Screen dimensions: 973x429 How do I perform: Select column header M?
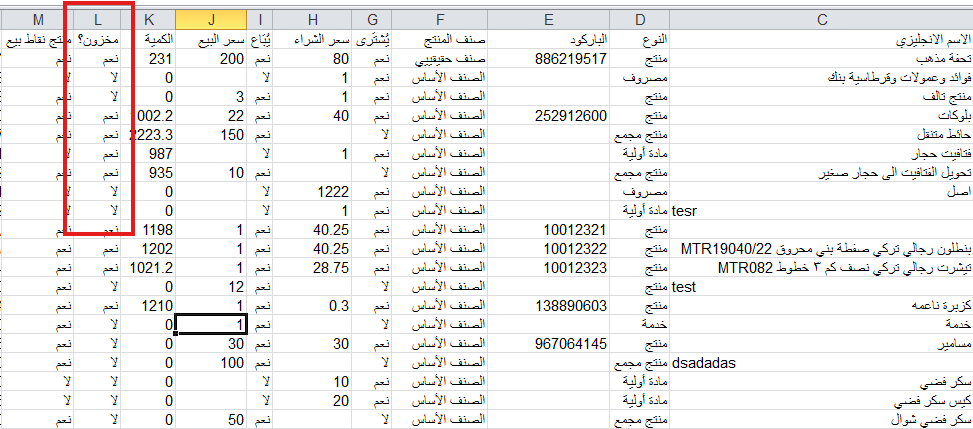(x=37, y=20)
